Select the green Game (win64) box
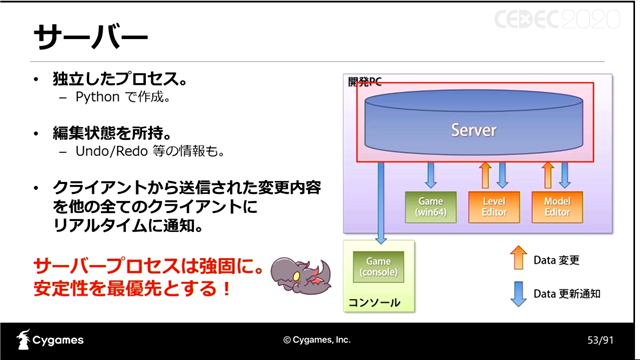Viewport: 640px width, 360px height. pyautogui.click(x=431, y=207)
